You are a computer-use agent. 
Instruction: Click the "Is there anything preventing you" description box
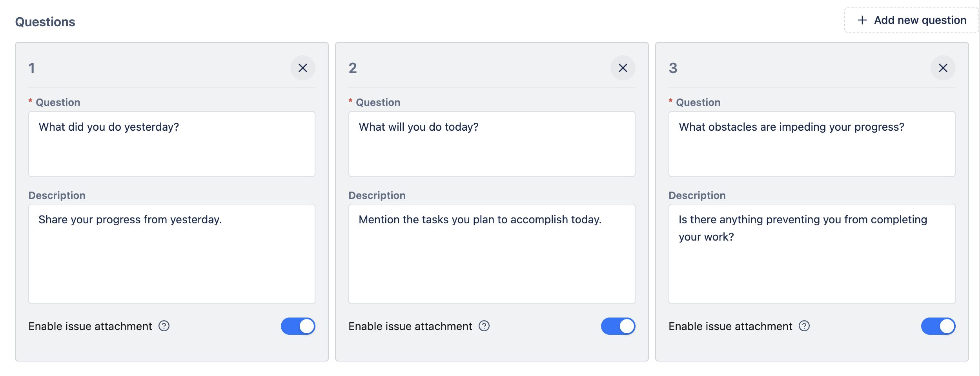click(812, 254)
